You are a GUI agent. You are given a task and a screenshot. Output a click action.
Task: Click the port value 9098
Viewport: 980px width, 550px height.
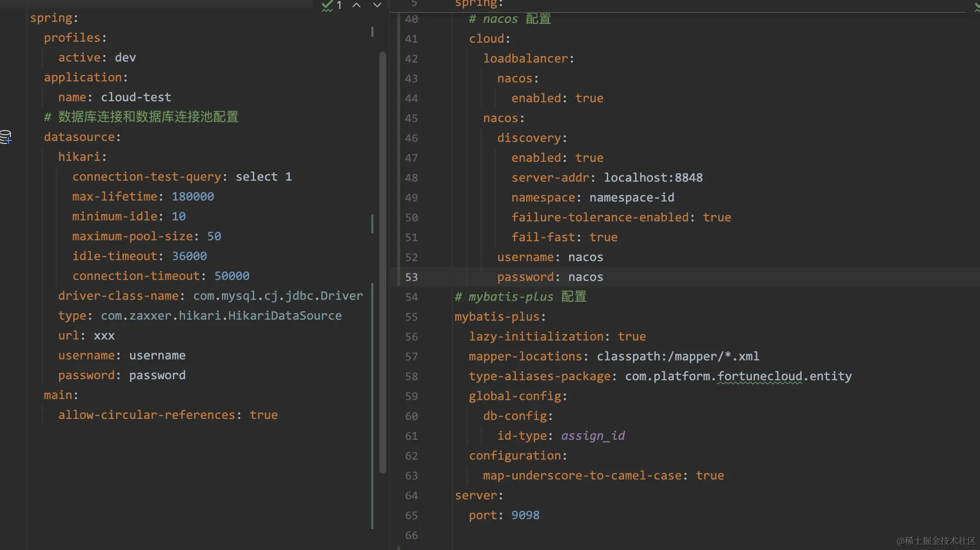click(x=525, y=515)
